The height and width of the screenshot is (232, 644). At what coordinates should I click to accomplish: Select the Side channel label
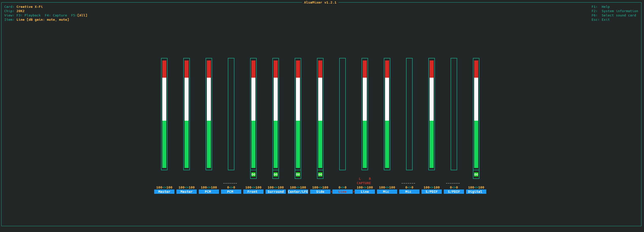(320, 192)
